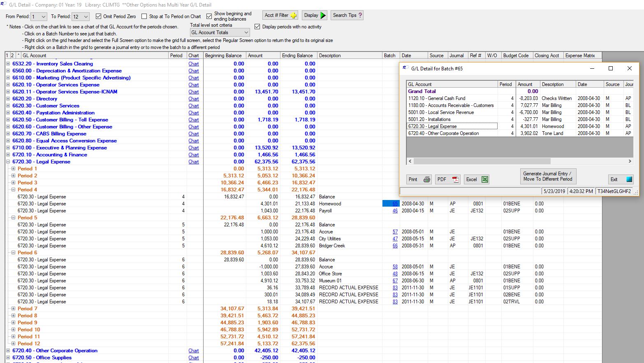Screen dimensions: 644x363
Task: Select 1120.10 General Cash Fund row in batch window
Action: pyautogui.click(x=520, y=98)
